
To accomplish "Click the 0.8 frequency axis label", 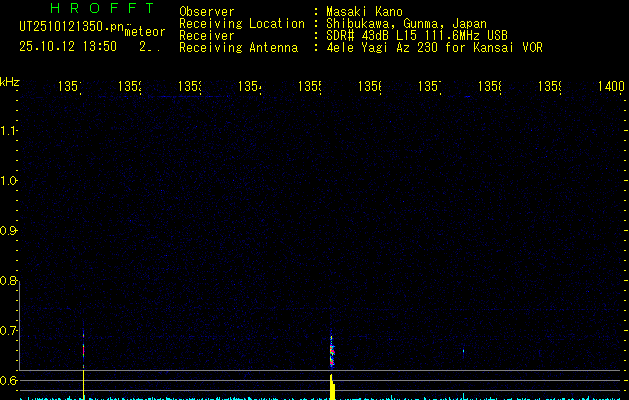I will [x=9, y=281].
